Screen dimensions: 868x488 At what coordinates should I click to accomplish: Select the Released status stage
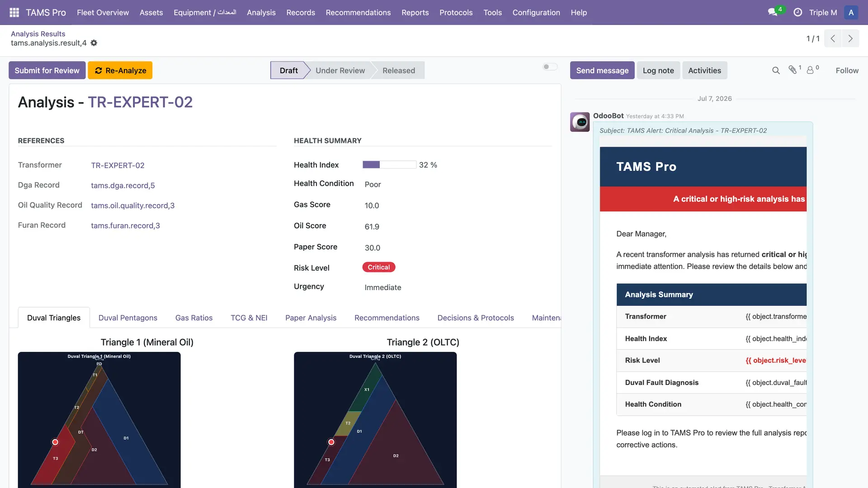click(x=399, y=70)
